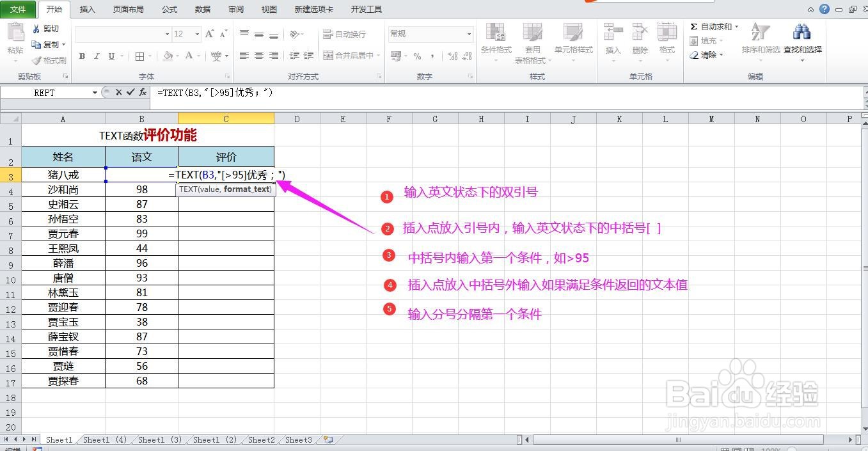Viewport: 868px width, 451px height.
Task: Align text left in the cell
Action: (244, 56)
